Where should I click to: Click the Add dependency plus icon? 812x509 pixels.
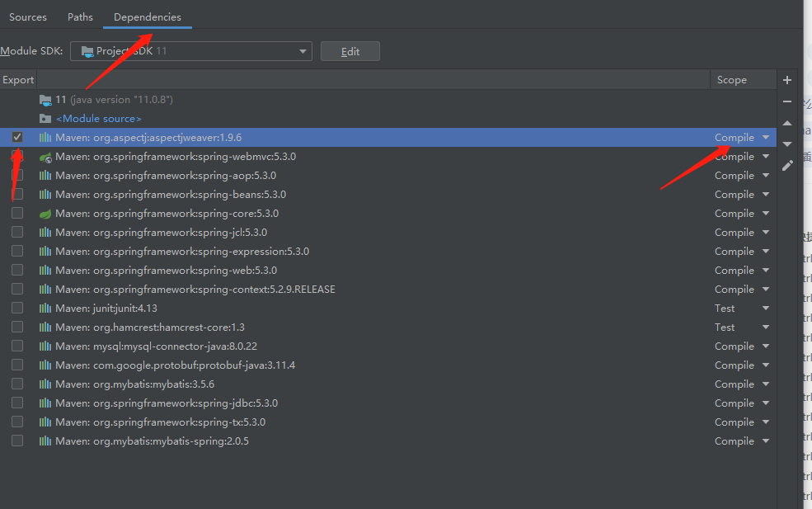pos(786,79)
